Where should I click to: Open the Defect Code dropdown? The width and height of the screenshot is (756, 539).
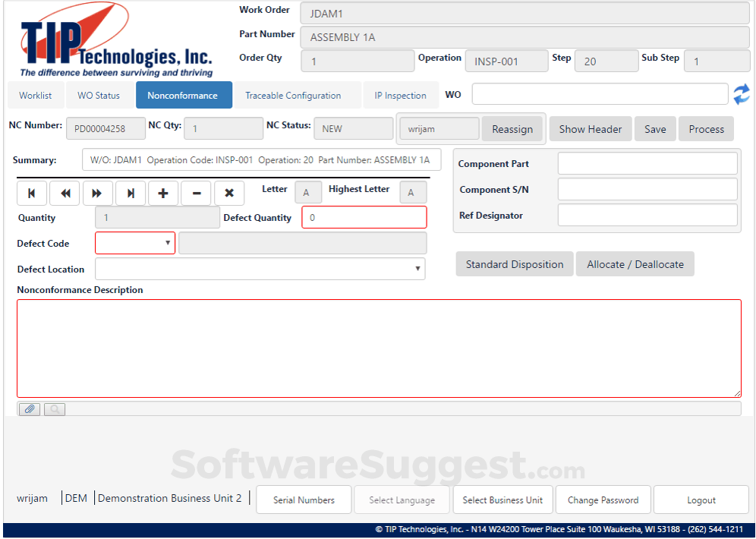pyautogui.click(x=168, y=243)
